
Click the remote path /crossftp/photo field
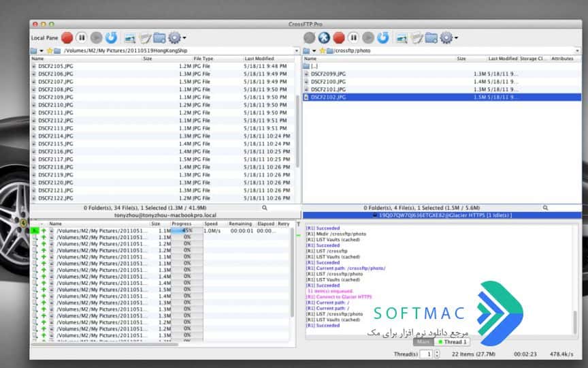click(x=454, y=50)
